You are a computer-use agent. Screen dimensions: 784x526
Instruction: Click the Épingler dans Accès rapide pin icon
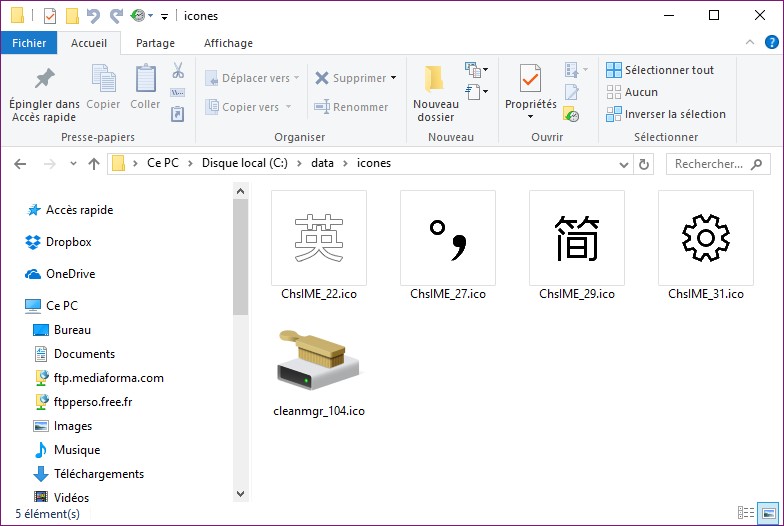[44, 79]
